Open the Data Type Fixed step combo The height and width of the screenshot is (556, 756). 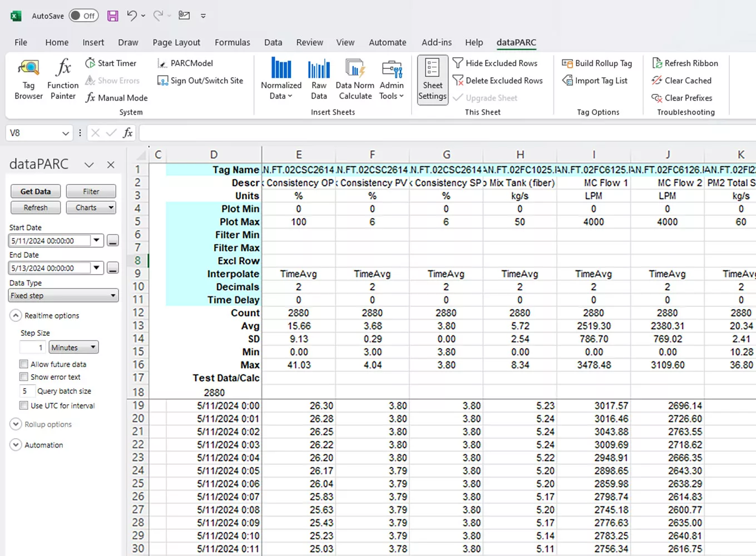pyautogui.click(x=63, y=296)
